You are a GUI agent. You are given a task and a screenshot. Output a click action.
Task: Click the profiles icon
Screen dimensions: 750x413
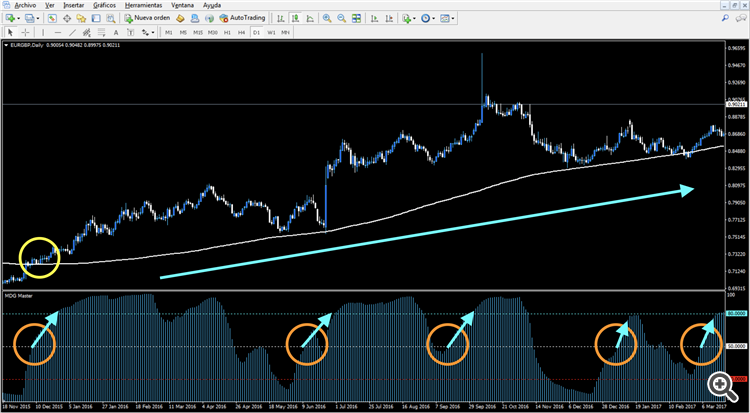point(30,18)
